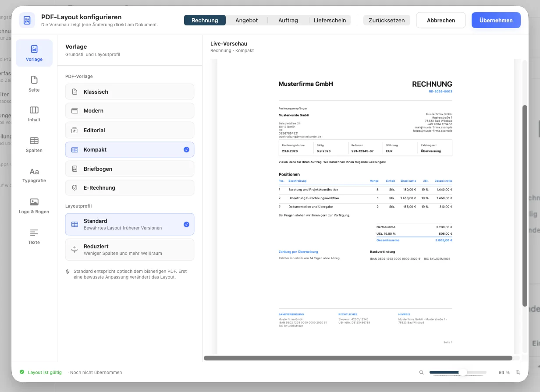Open the Typografie sidebar section
This screenshot has width=540, height=392.
click(x=34, y=175)
